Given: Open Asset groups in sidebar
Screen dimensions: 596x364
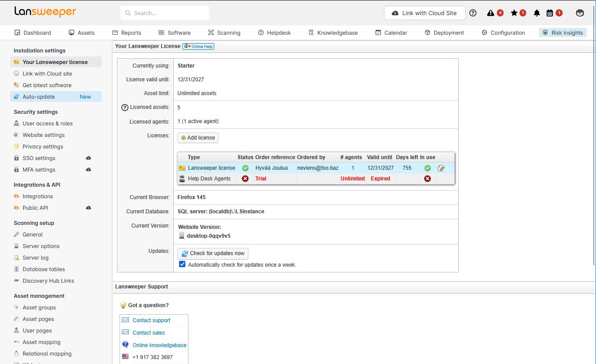Looking at the screenshot, I should coord(56,308).
